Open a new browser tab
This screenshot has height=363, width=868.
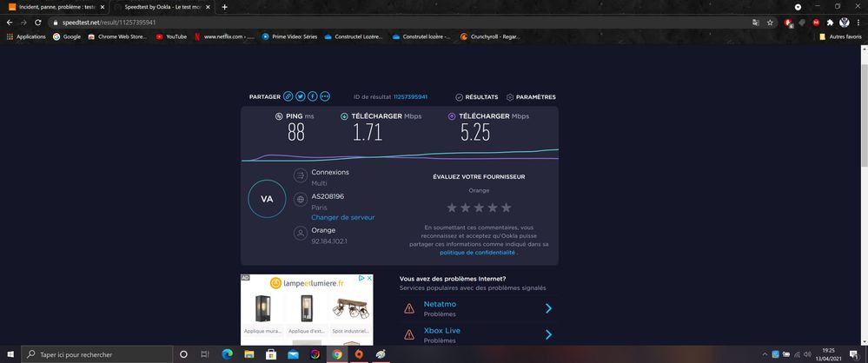[x=224, y=7]
